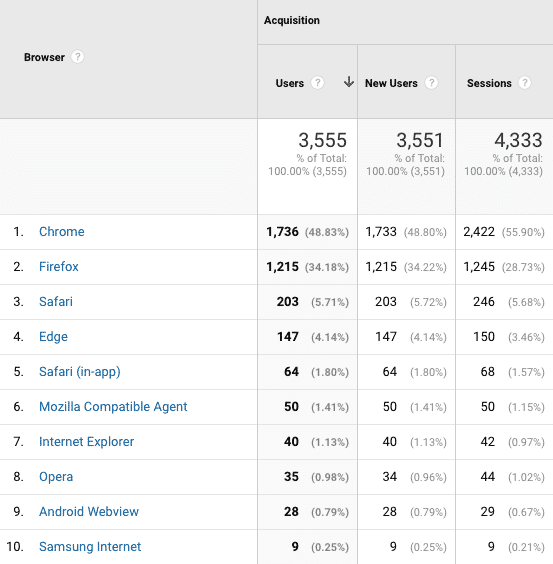Select Firefox new users percentage 34.22%

(x=425, y=267)
